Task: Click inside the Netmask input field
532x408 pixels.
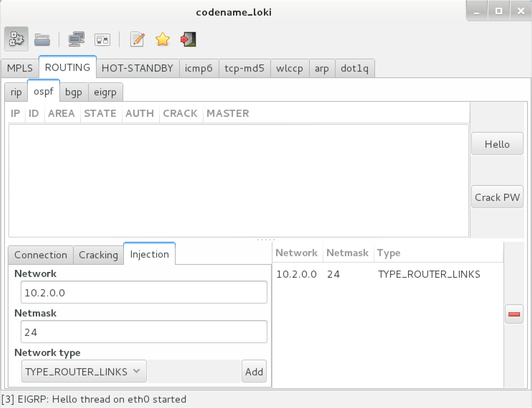Action: (x=144, y=332)
